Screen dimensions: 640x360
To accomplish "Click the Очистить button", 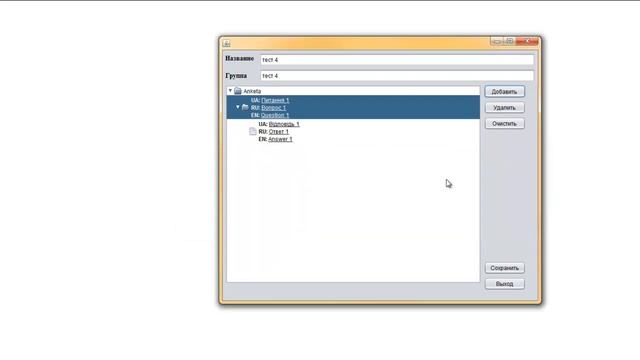I will [x=504, y=124].
